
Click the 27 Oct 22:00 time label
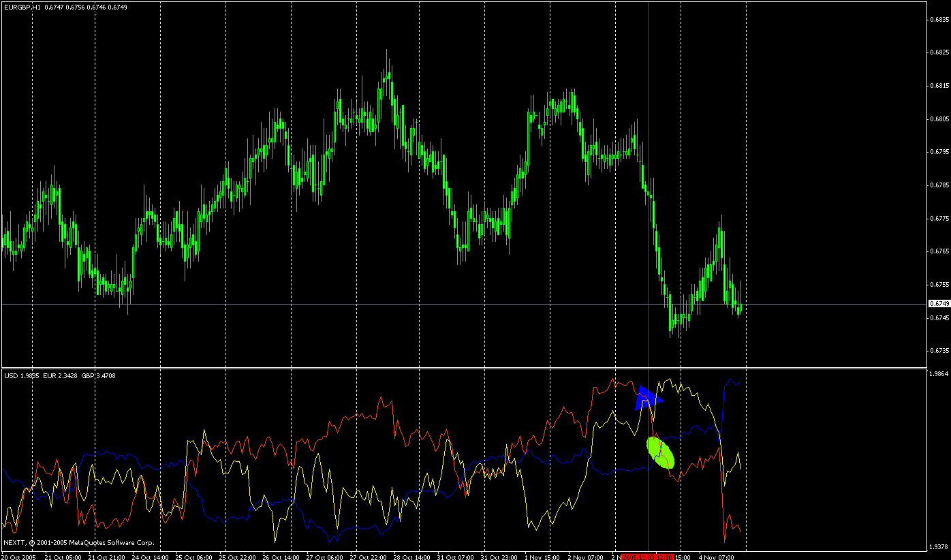pyautogui.click(x=368, y=557)
